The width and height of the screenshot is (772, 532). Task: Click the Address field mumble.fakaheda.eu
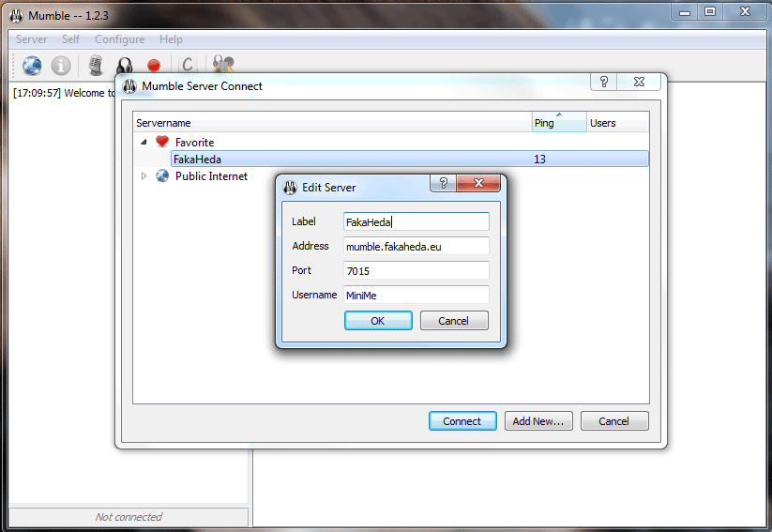416,246
